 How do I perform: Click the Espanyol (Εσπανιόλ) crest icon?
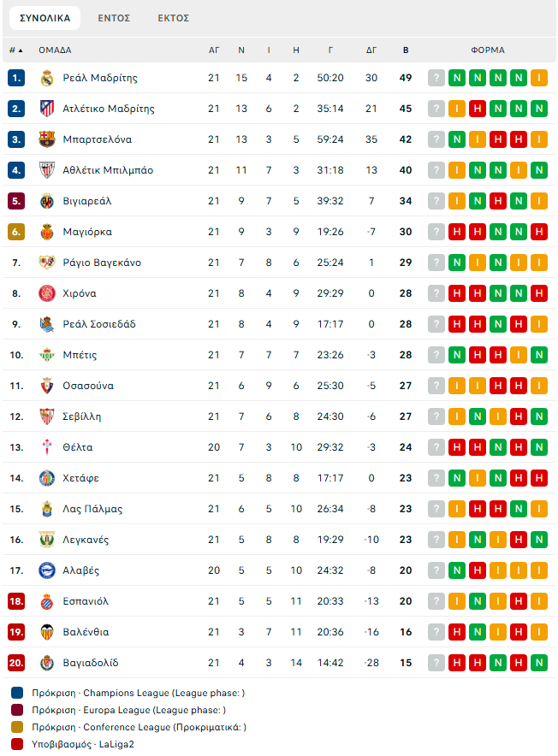[x=47, y=601]
